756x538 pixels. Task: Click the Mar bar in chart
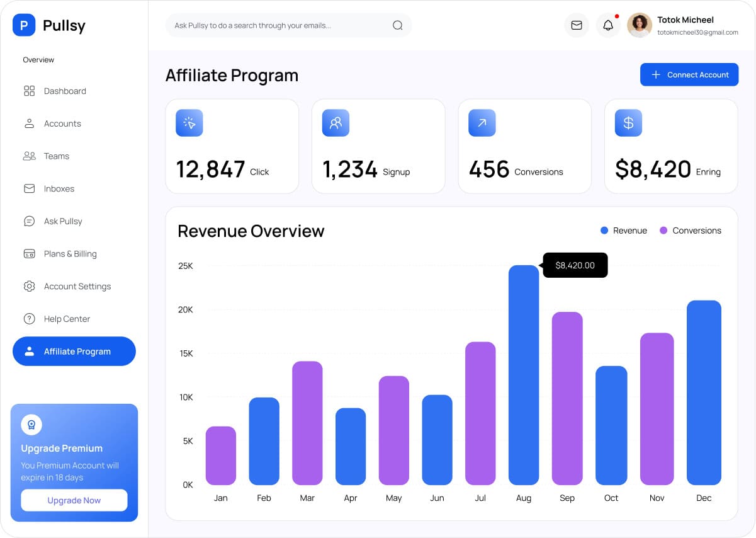click(307, 423)
